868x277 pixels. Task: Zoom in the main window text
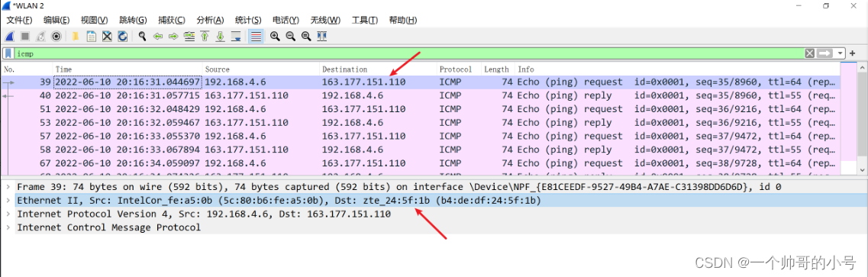pyautogui.click(x=275, y=37)
